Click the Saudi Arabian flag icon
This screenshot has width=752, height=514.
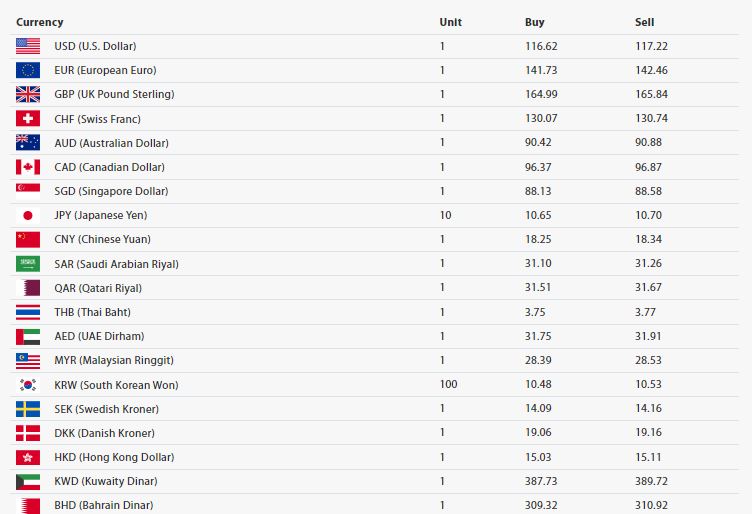(28, 264)
